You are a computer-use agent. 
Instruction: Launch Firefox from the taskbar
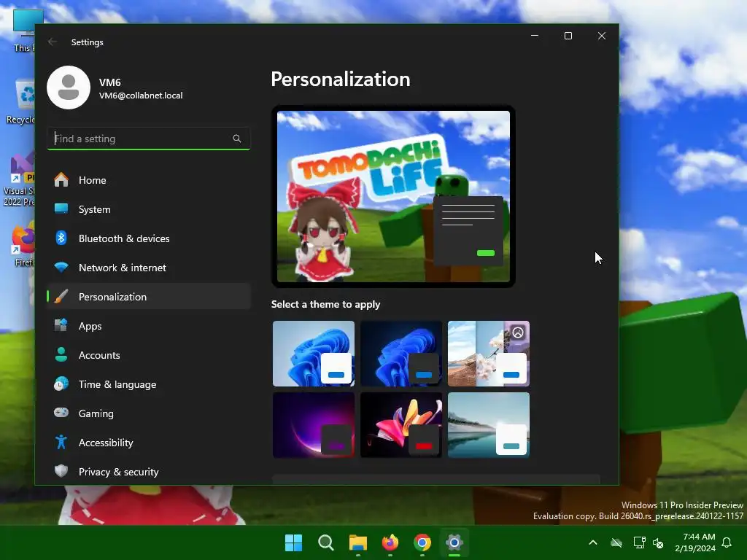point(390,542)
